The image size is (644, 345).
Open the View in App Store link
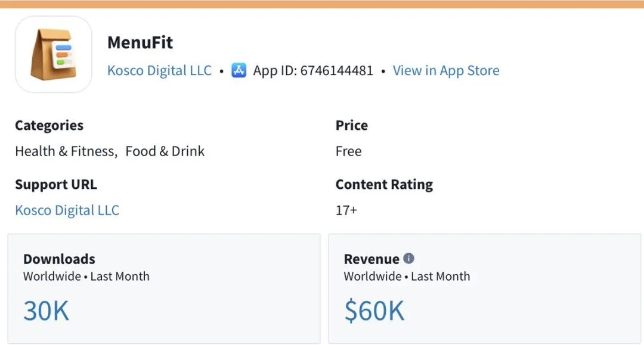point(446,70)
